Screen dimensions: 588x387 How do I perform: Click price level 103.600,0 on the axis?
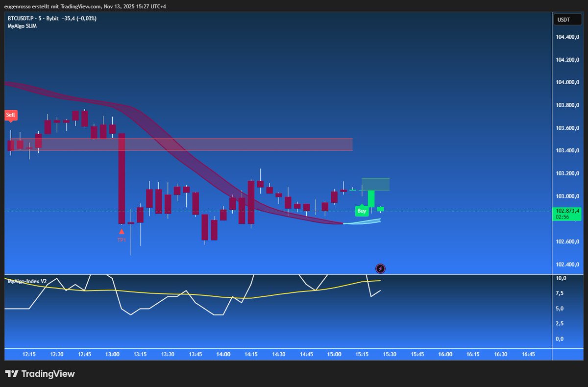coord(567,128)
